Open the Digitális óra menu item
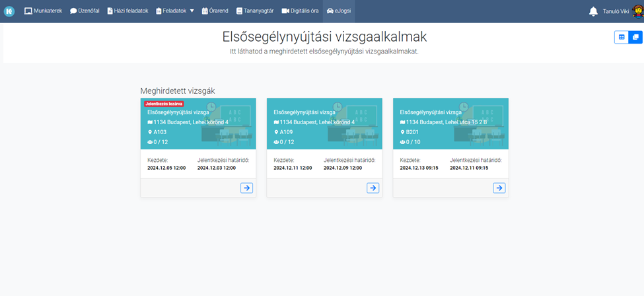This screenshot has height=296, width=644. (x=300, y=11)
